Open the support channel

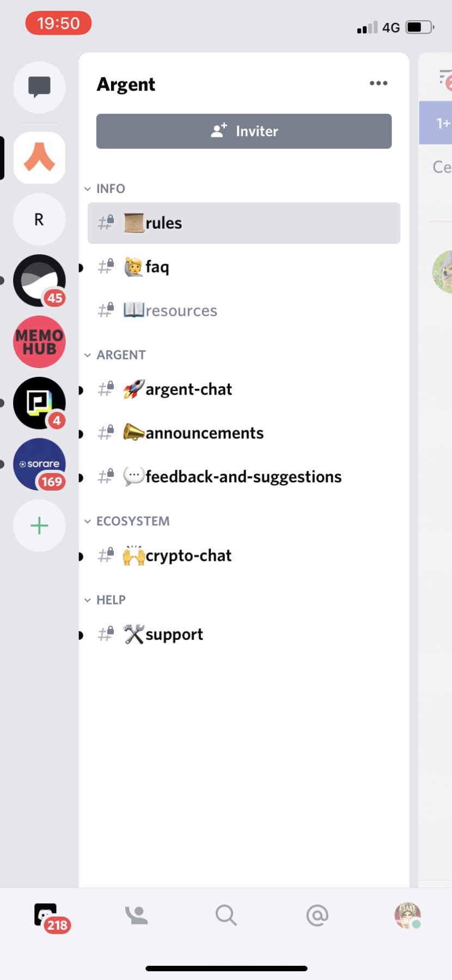(163, 634)
